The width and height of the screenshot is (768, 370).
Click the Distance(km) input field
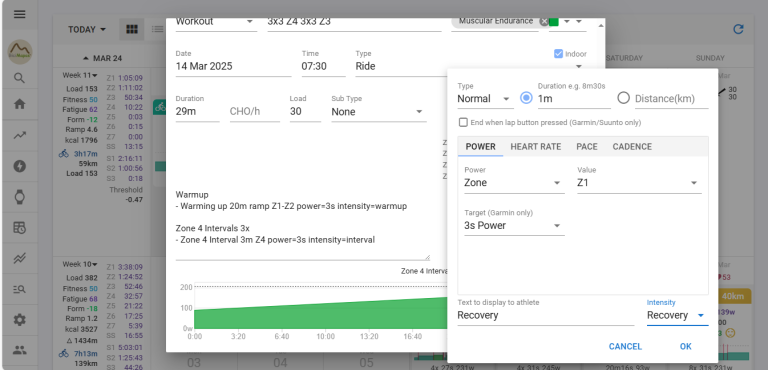click(x=672, y=99)
